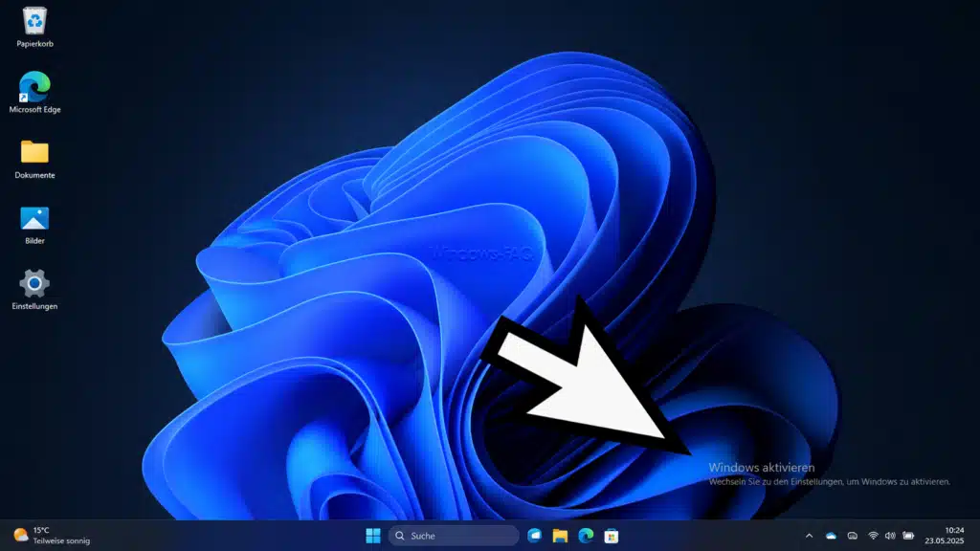This screenshot has width=980, height=551.
Task: Launch Microsoft Edge from the taskbar
Action: pyautogui.click(x=586, y=536)
